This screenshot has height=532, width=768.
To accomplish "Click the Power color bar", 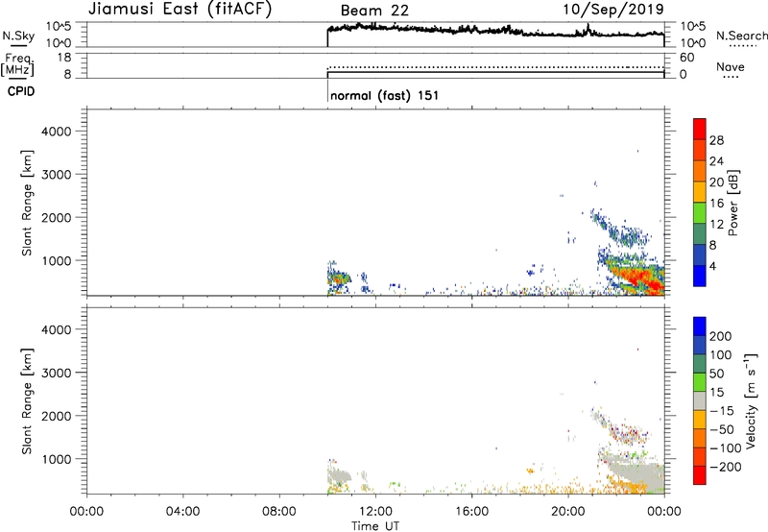I will click(x=700, y=203).
